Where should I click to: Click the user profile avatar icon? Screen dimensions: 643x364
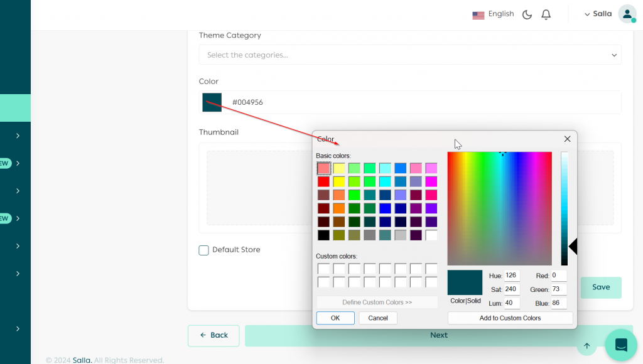pyautogui.click(x=627, y=14)
